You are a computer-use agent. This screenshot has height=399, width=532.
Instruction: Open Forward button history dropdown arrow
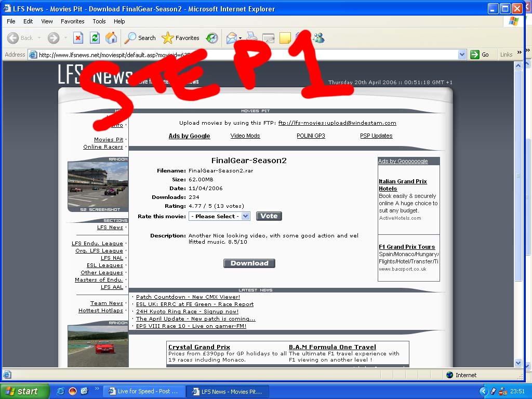[65, 38]
